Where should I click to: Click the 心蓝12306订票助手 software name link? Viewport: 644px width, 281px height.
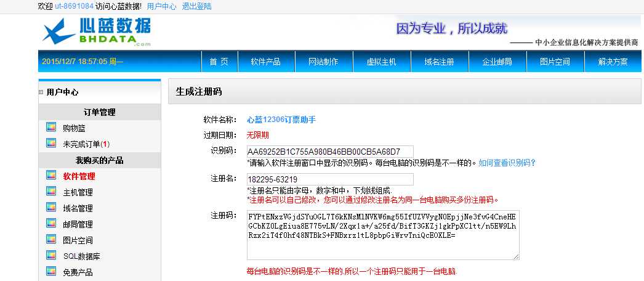point(281,120)
